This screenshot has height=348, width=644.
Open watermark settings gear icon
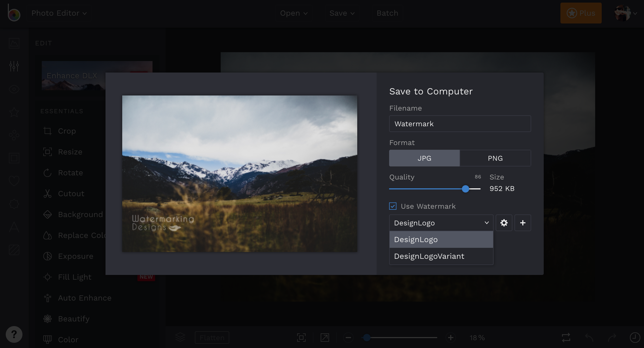click(504, 223)
